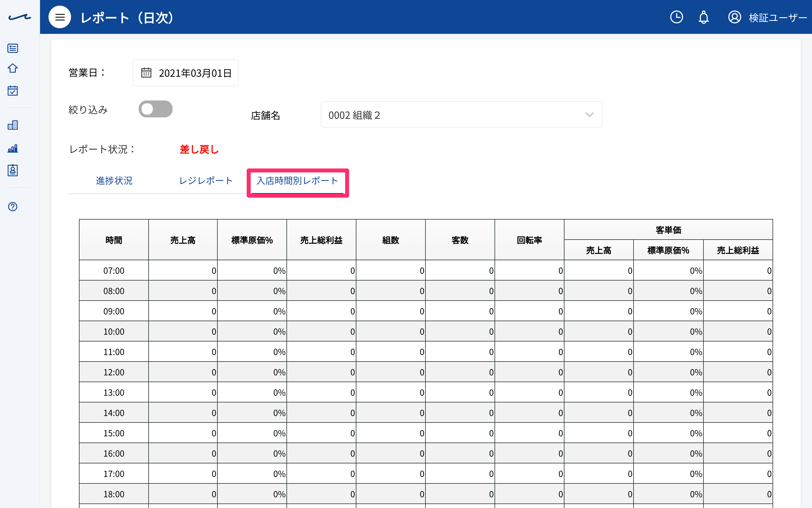
Task: Click the clock history icon
Action: click(x=676, y=17)
